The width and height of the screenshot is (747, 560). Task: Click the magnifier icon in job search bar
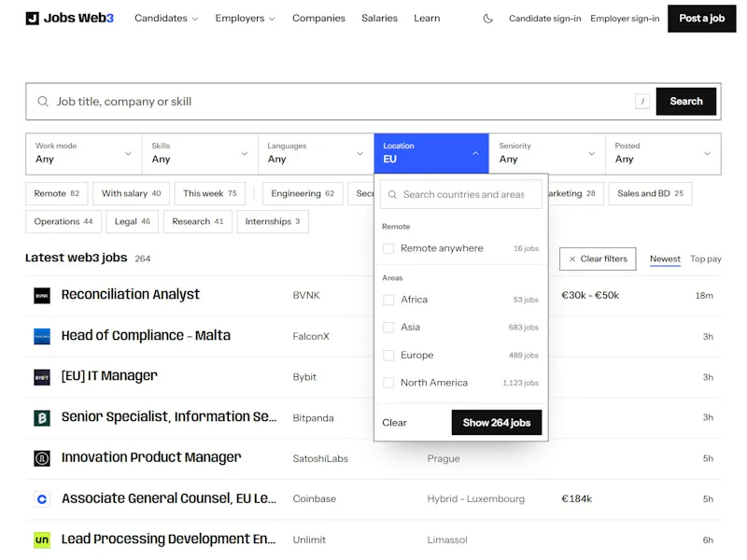[x=43, y=102]
